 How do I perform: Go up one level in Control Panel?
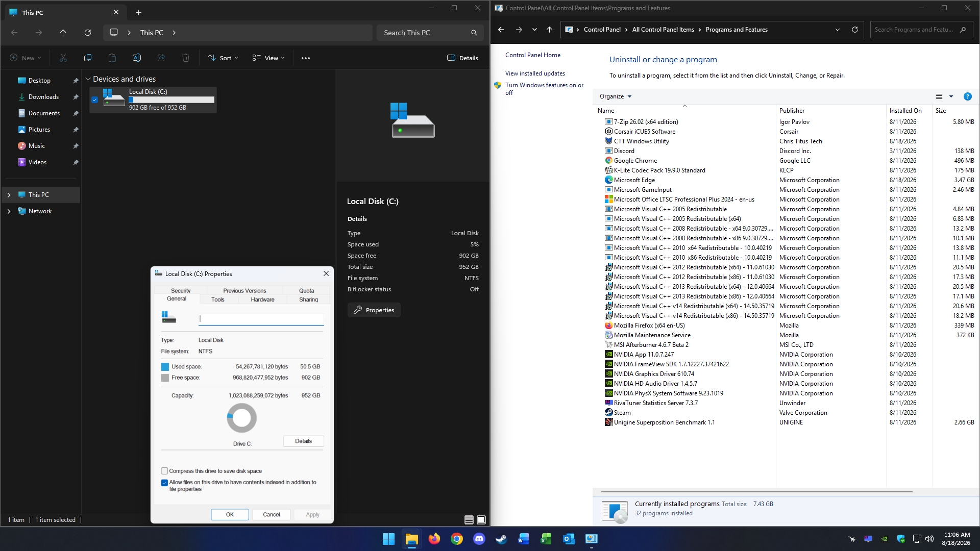[550, 30]
